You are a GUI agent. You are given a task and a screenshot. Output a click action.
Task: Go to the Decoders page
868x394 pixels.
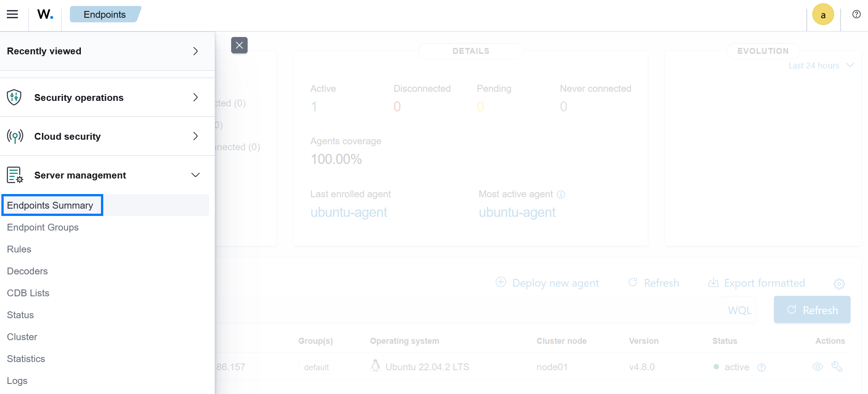[x=27, y=271]
